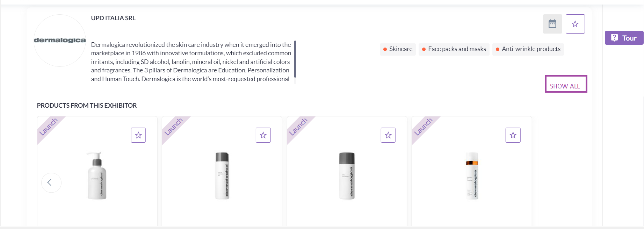The height and width of the screenshot is (229, 644).
Task: Click the Dermalogica logo
Action: coord(60,41)
